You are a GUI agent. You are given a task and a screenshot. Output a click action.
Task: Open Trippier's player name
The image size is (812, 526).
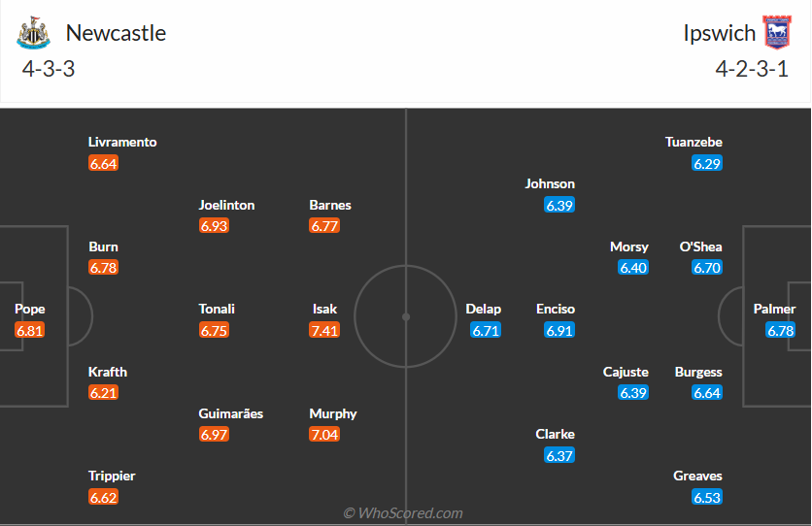click(x=112, y=476)
